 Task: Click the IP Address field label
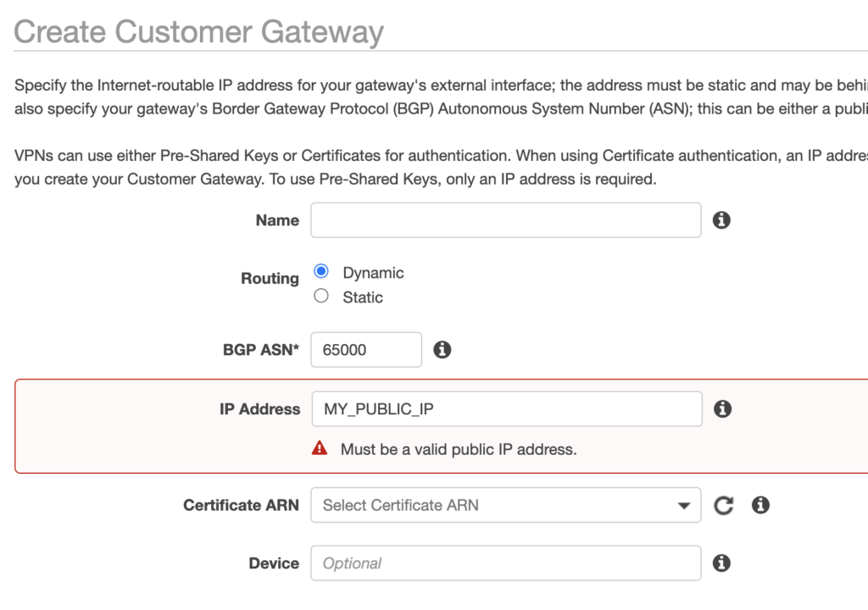pyautogui.click(x=259, y=409)
